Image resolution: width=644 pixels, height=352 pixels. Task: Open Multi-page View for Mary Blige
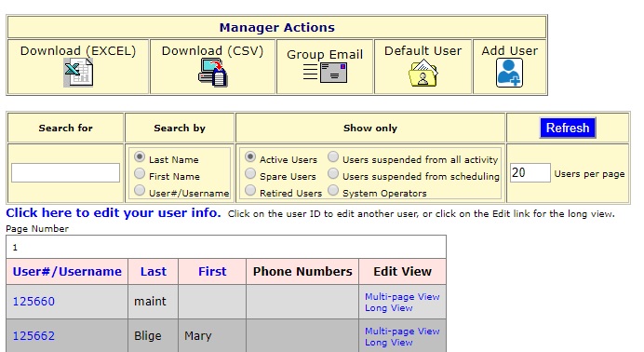[x=402, y=332]
